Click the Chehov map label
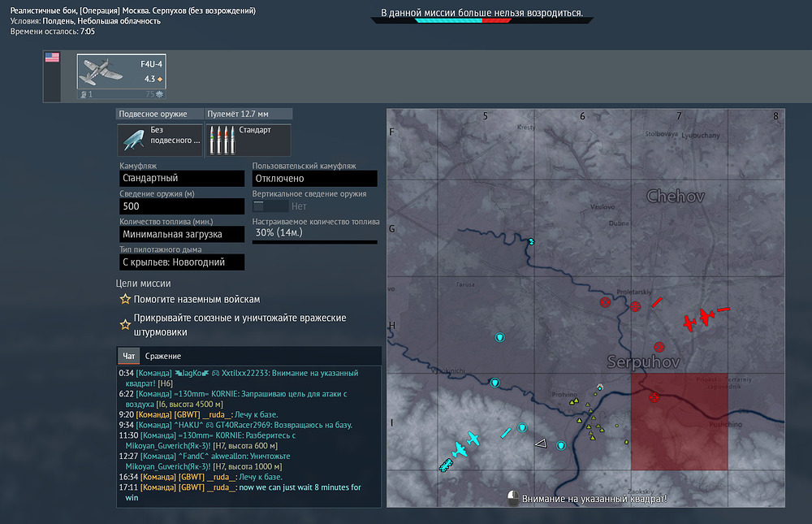This screenshot has height=524, width=812. (x=676, y=196)
